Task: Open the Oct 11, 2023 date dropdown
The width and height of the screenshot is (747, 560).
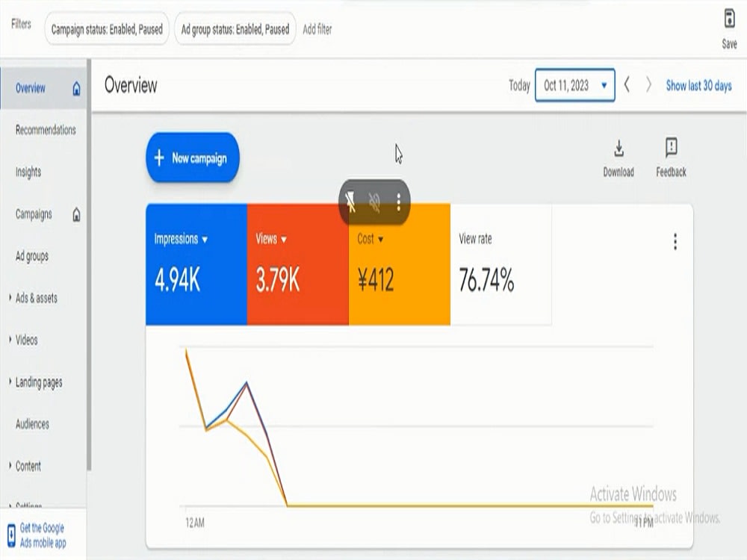Action: [x=575, y=85]
